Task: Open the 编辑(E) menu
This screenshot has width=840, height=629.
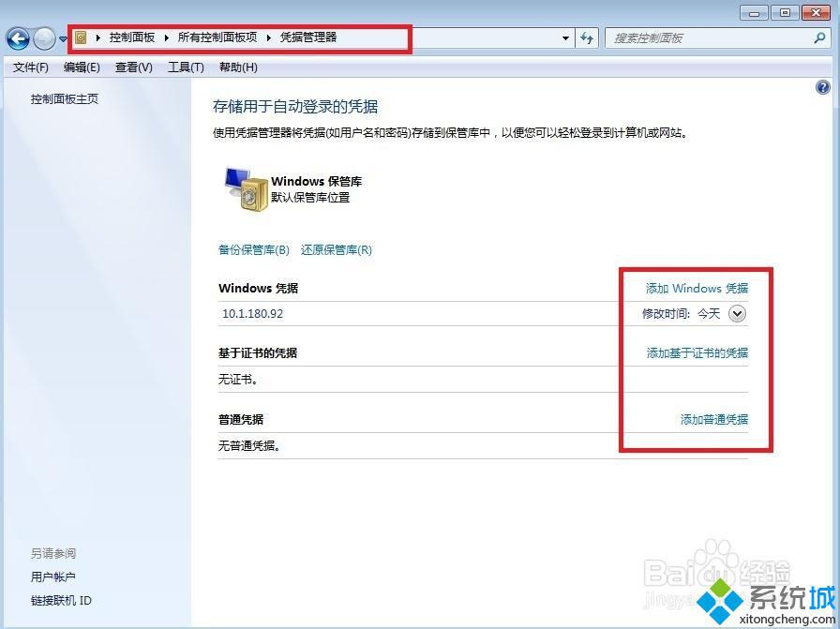Action: coord(82,67)
